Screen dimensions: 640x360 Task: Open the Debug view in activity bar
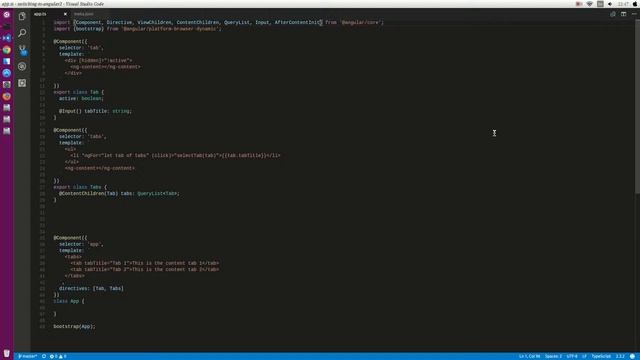tap(22, 66)
